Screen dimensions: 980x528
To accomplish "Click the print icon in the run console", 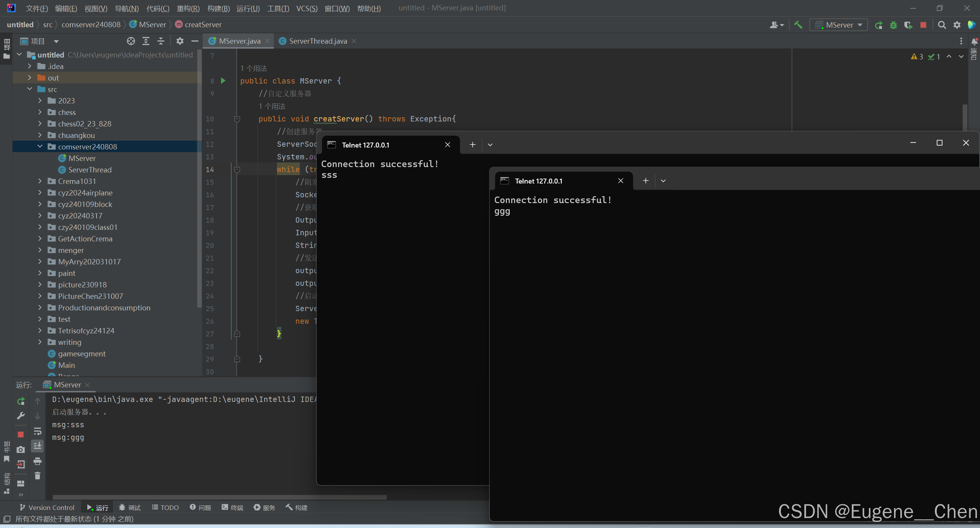I will pyautogui.click(x=38, y=461).
